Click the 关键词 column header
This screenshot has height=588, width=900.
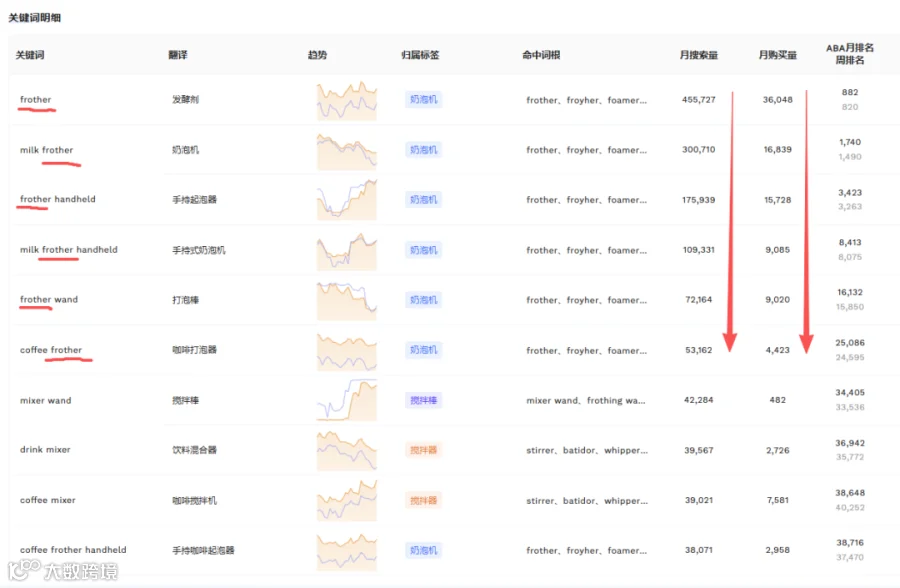click(x=30, y=55)
